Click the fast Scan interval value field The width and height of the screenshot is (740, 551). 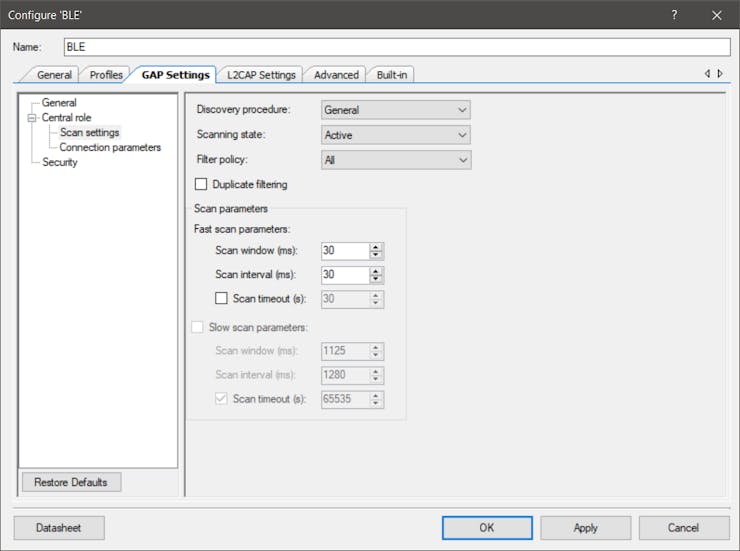(345, 275)
